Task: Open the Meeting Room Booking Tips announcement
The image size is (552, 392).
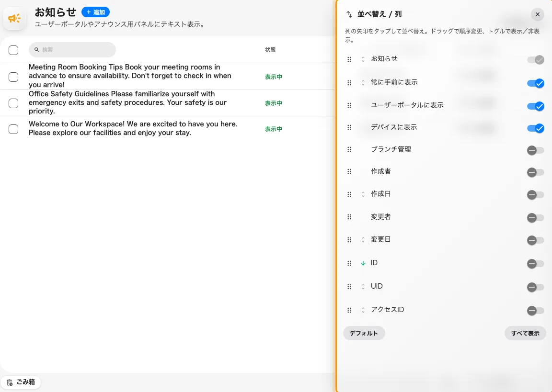Action: click(x=130, y=76)
